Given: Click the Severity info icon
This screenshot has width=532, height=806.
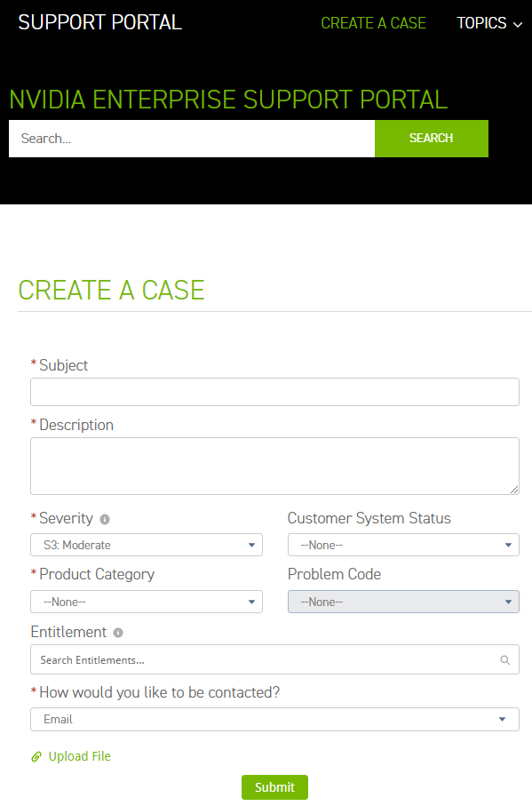Looking at the screenshot, I should coord(105,519).
